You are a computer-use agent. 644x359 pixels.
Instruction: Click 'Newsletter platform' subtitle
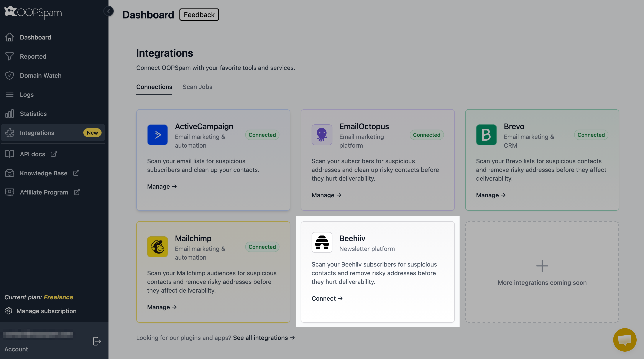tap(367, 249)
